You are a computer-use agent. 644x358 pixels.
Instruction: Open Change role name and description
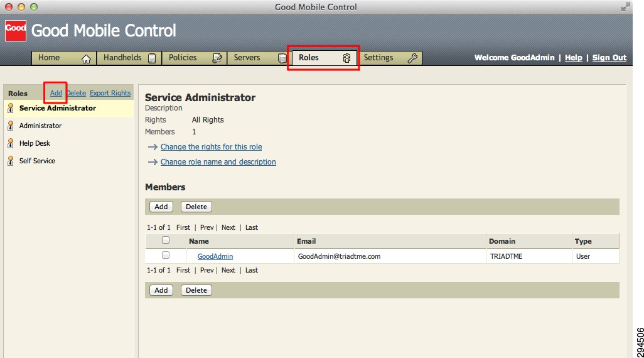point(218,161)
